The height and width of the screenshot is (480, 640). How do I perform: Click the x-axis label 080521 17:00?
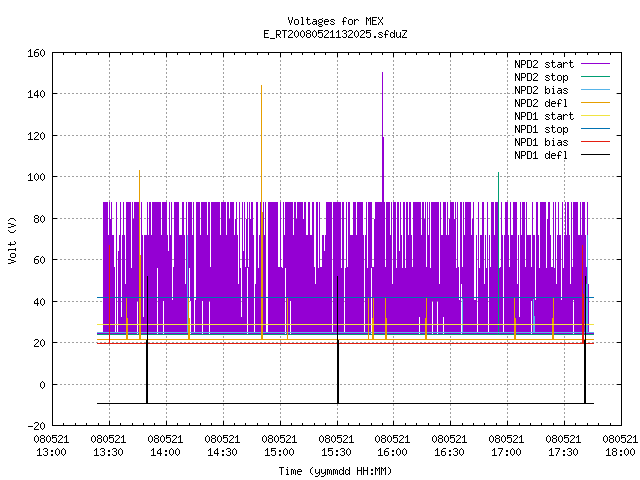(x=506, y=445)
